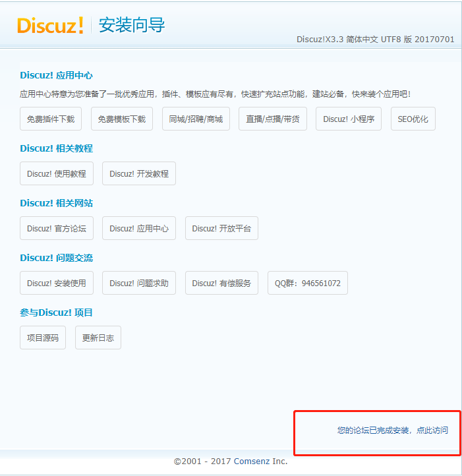
Task: Click the 应用中心特意为您准备 description text
Action: click(216, 94)
